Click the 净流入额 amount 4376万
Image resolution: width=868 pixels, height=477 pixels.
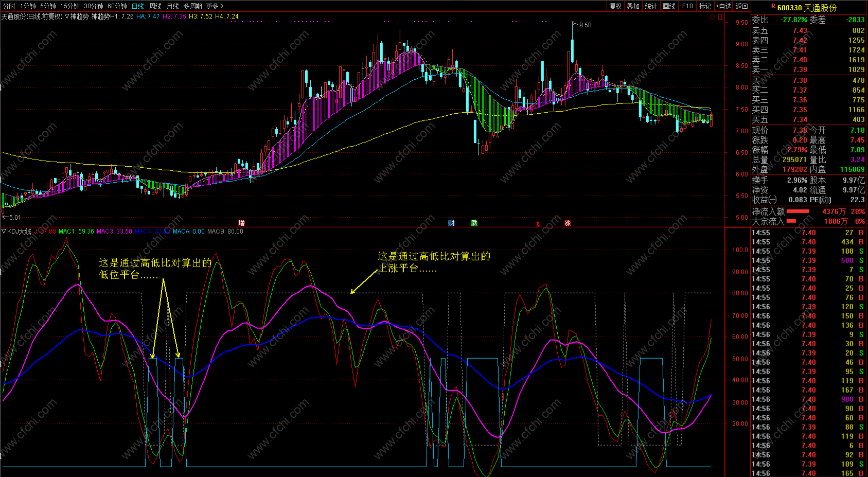834,211
